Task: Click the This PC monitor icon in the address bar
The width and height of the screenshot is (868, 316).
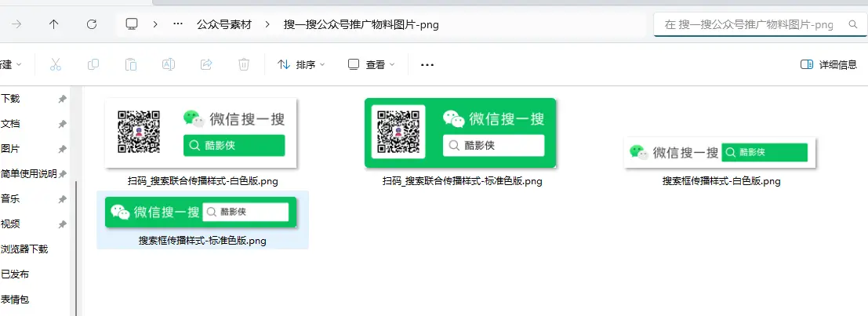Action: click(132, 24)
